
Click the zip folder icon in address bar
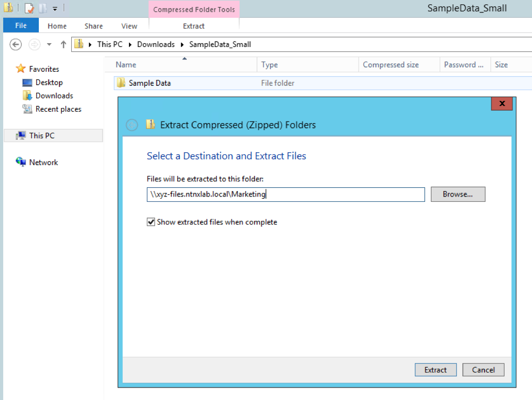79,44
